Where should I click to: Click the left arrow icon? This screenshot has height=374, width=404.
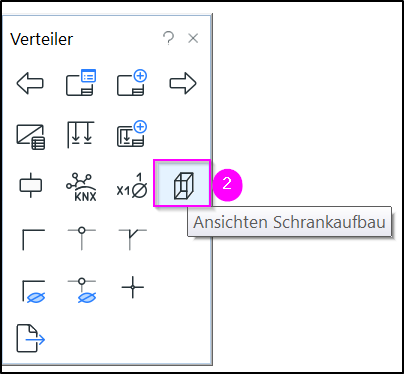(x=30, y=83)
